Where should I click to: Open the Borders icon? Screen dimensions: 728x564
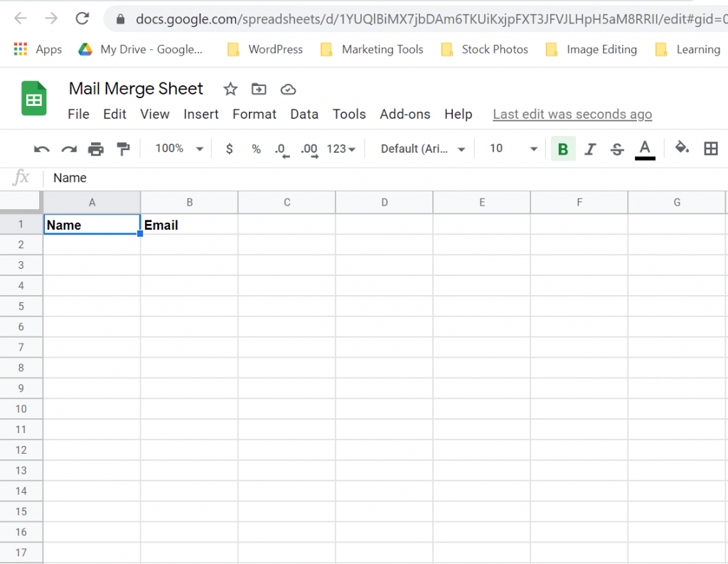710,149
